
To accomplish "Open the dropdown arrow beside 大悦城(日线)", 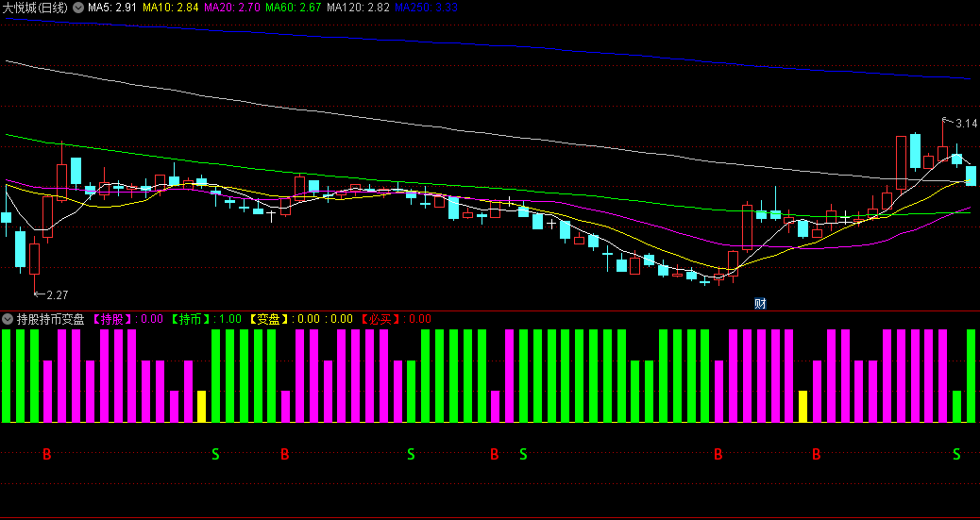I will (78, 8).
